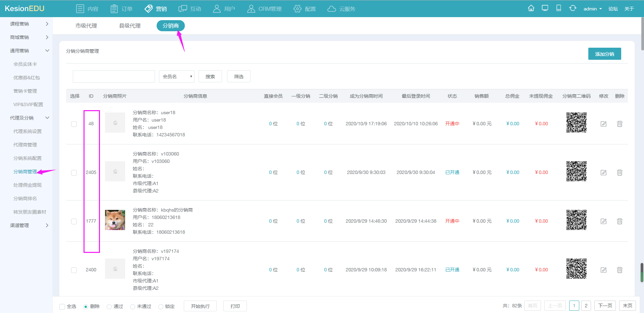Open the mobile phone preview icon
This screenshot has width=644, height=313.
coord(558,8)
